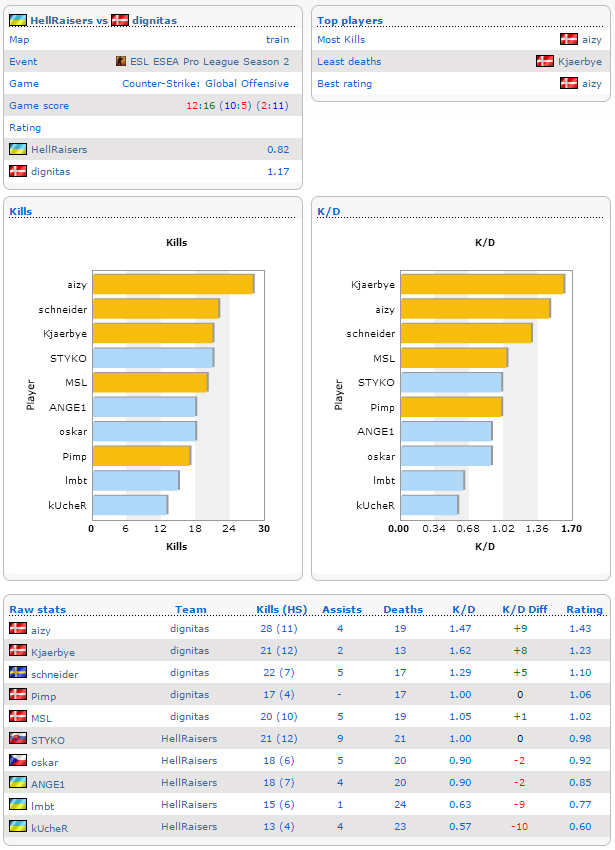Click HellRaisers team cell in ANGE1 row
The width and height of the screenshot is (615, 850).
(x=189, y=782)
